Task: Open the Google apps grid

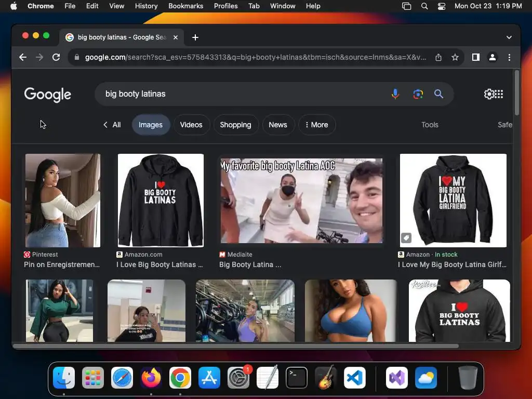Action: [x=499, y=94]
